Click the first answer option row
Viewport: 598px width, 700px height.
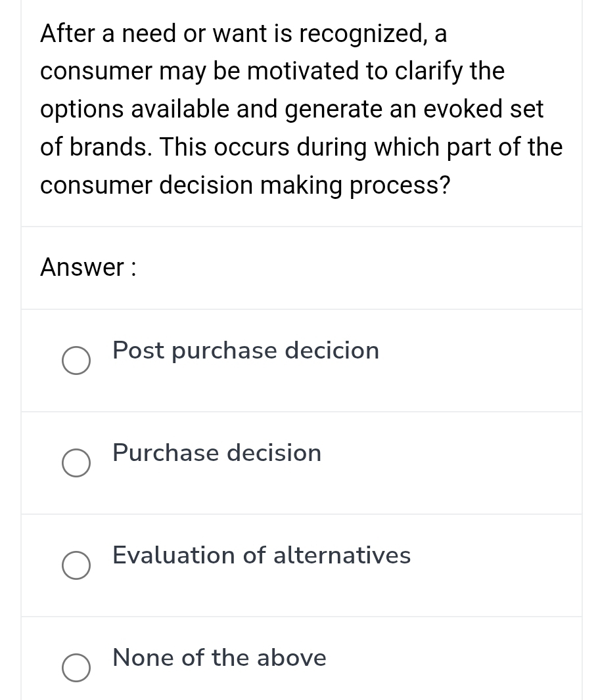click(x=302, y=360)
